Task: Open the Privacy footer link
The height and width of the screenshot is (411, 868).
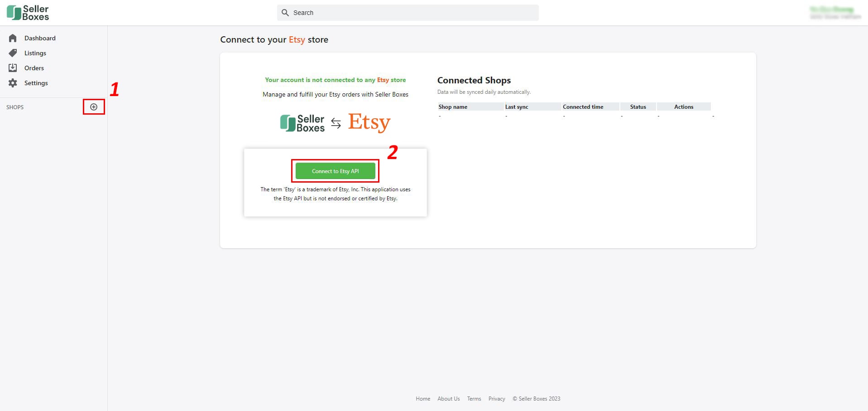Action: [496, 399]
